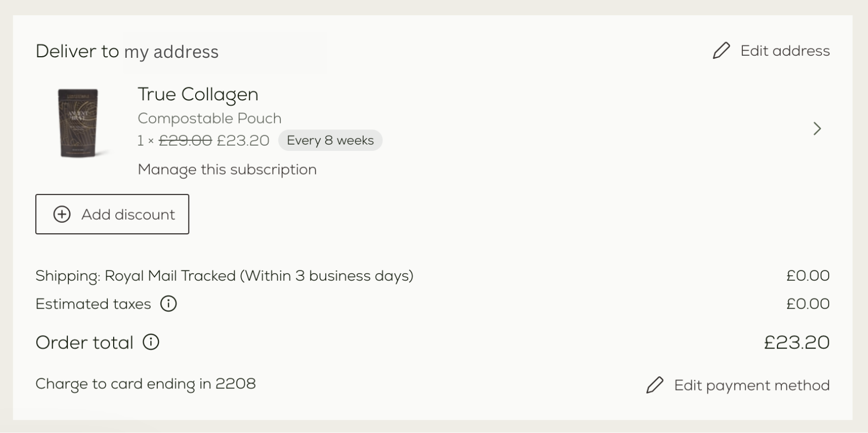Click the Deliver to my address heading
The height and width of the screenshot is (433, 868).
pyautogui.click(x=127, y=51)
